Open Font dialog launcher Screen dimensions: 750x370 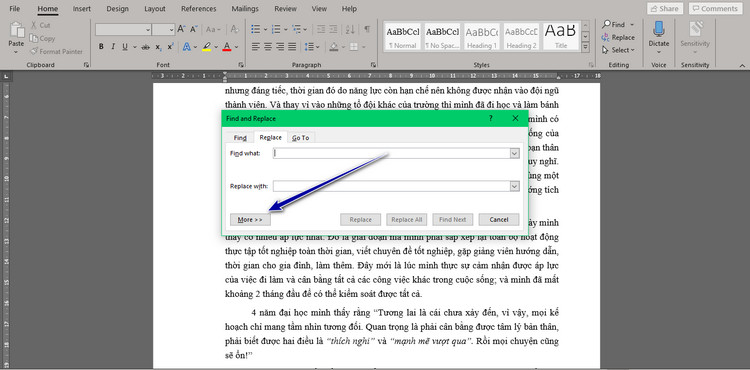click(241, 65)
